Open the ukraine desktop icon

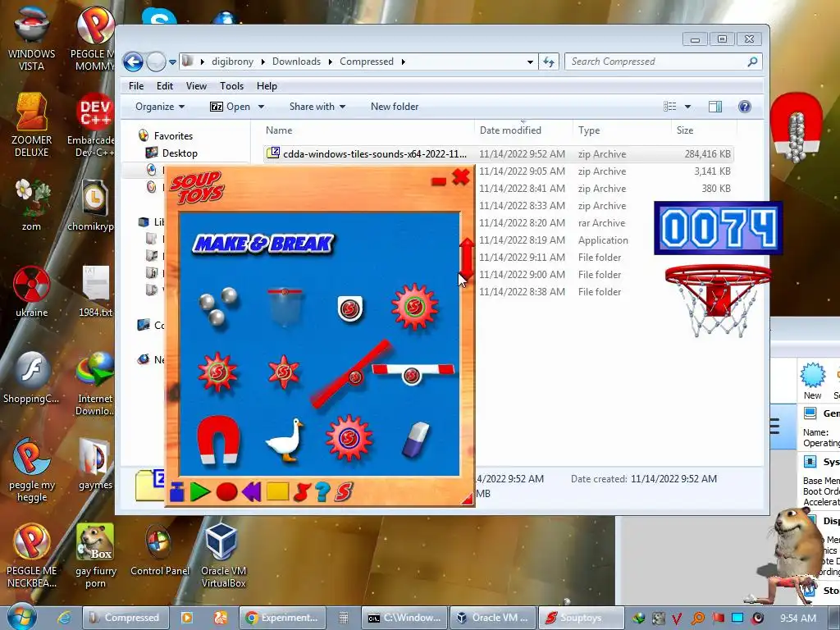tap(32, 291)
